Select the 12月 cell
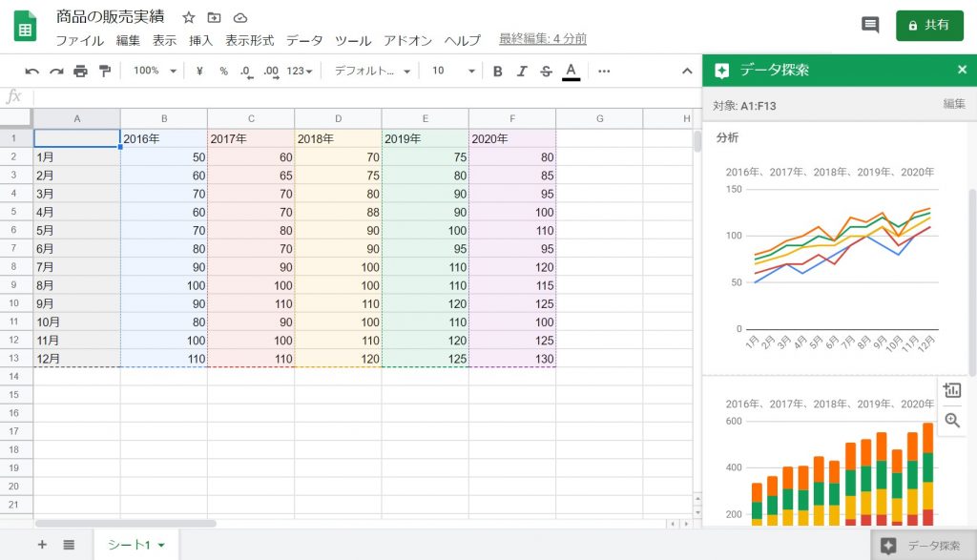 [x=76, y=358]
